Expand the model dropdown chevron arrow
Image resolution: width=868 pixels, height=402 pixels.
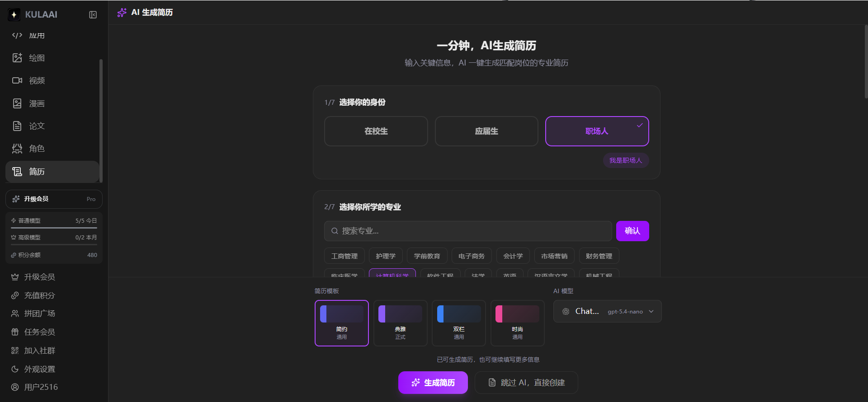pyautogui.click(x=651, y=311)
